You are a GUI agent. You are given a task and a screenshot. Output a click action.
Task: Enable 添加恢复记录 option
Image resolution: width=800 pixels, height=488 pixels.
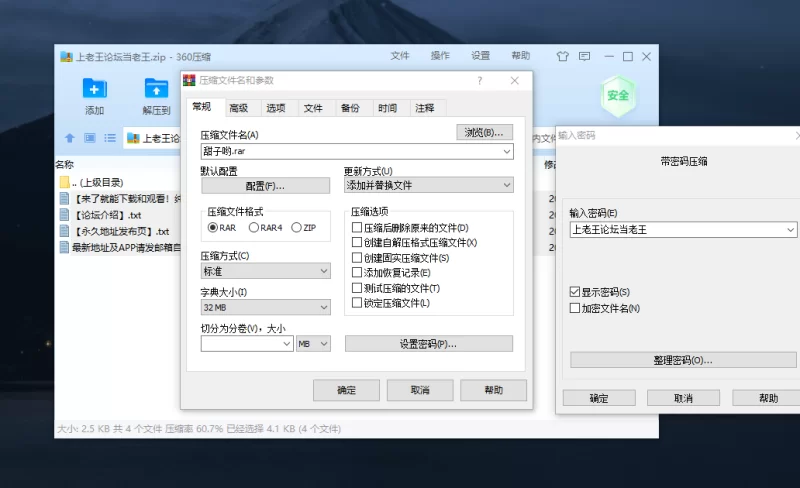click(x=357, y=273)
